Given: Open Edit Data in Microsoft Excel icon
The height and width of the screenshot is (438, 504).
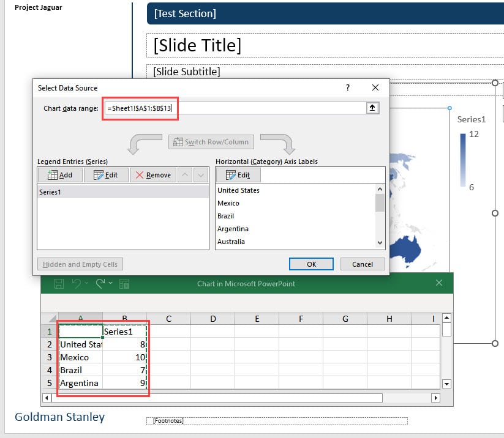Looking at the screenshot, I should (x=124, y=283).
